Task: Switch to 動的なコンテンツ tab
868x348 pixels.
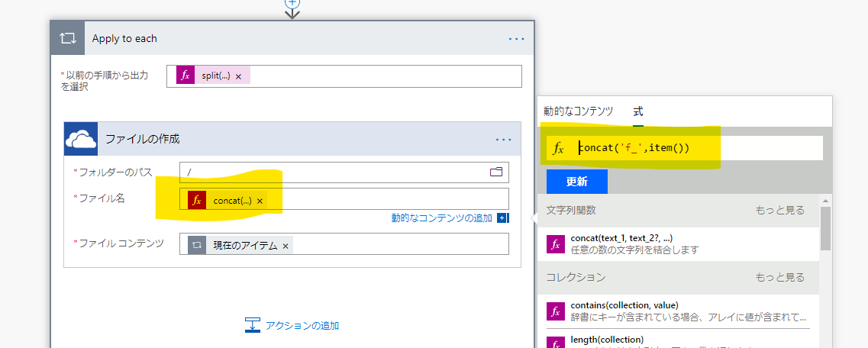Action: pyautogui.click(x=579, y=111)
